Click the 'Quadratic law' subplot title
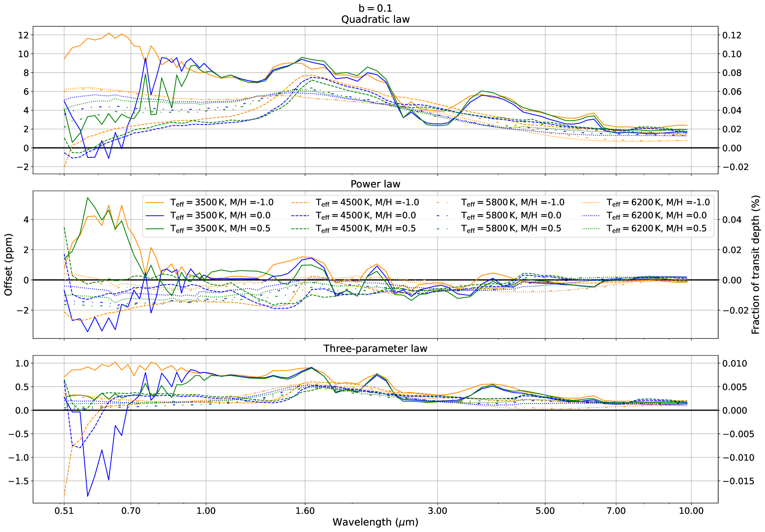Viewport: 765px width, 532px height. coord(375,19)
